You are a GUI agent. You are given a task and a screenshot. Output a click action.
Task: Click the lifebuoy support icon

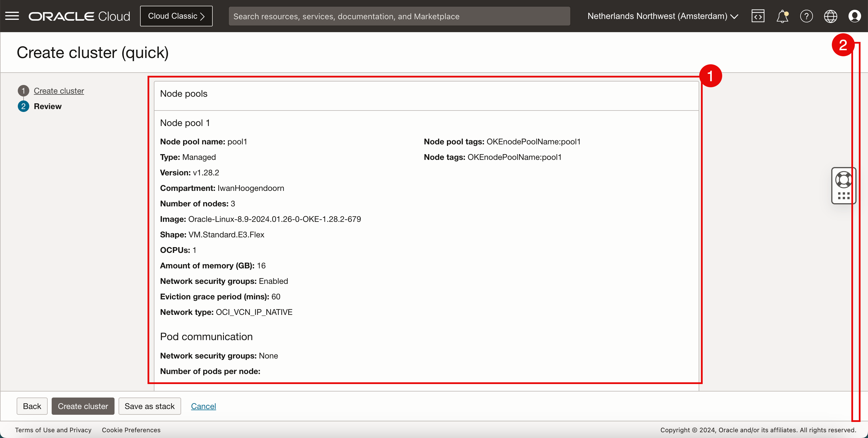point(843,180)
